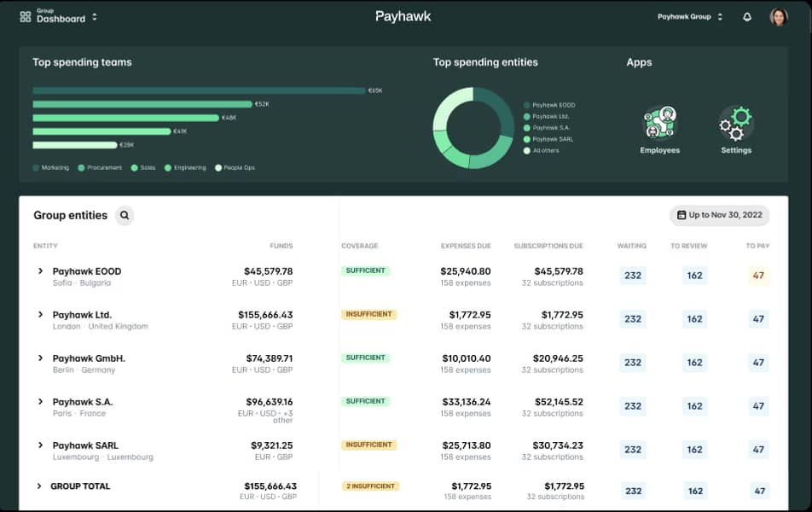Sort by the ENTITY column header
The width and height of the screenshot is (812, 512).
coord(45,246)
